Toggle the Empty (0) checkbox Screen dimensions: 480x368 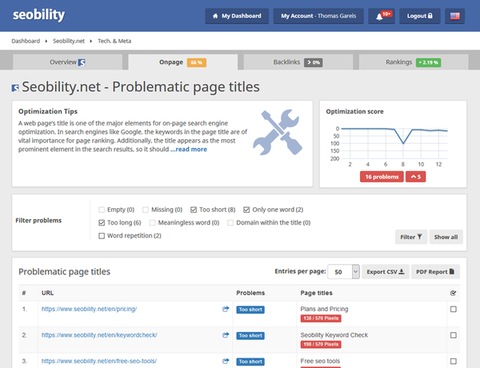tap(102, 210)
